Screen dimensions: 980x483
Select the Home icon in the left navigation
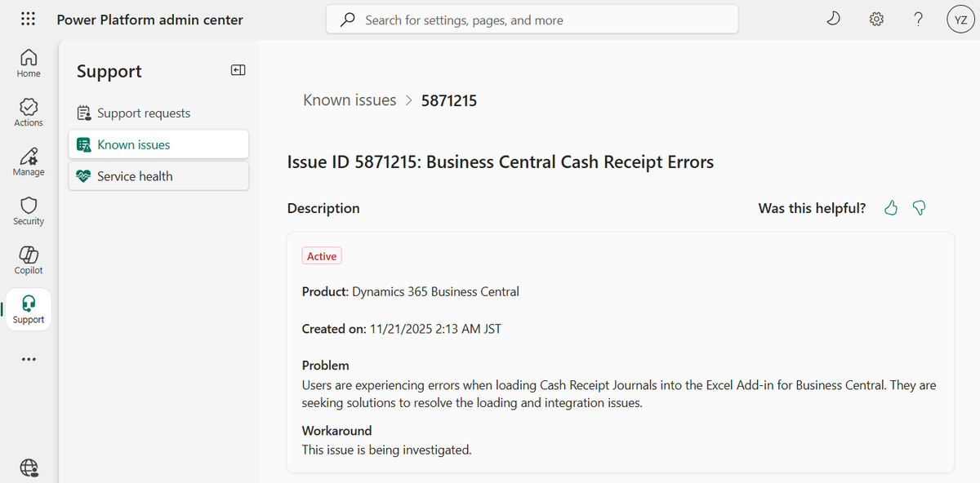28,62
